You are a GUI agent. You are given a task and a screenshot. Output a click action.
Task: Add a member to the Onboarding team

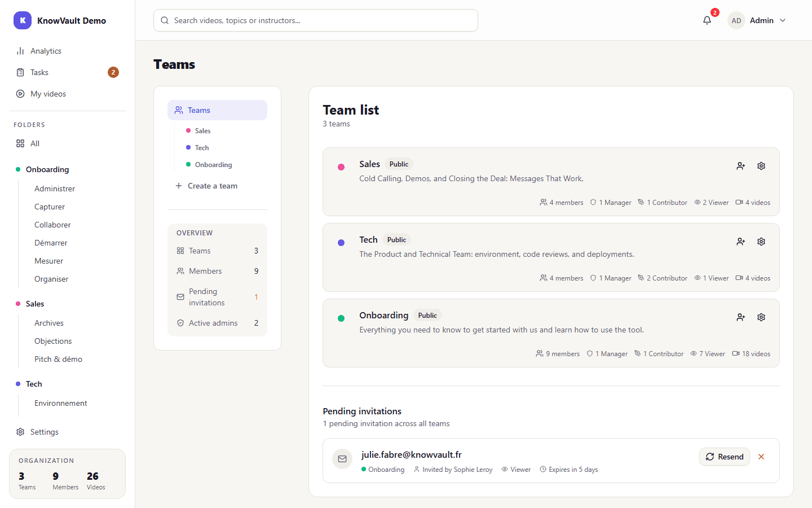point(741,317)
